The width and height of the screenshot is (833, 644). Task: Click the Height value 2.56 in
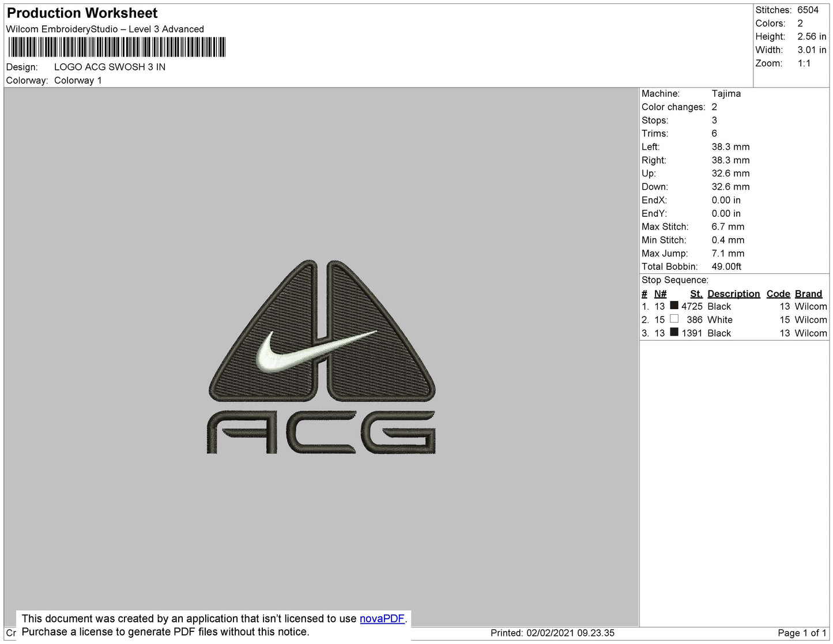pos(812,36)
